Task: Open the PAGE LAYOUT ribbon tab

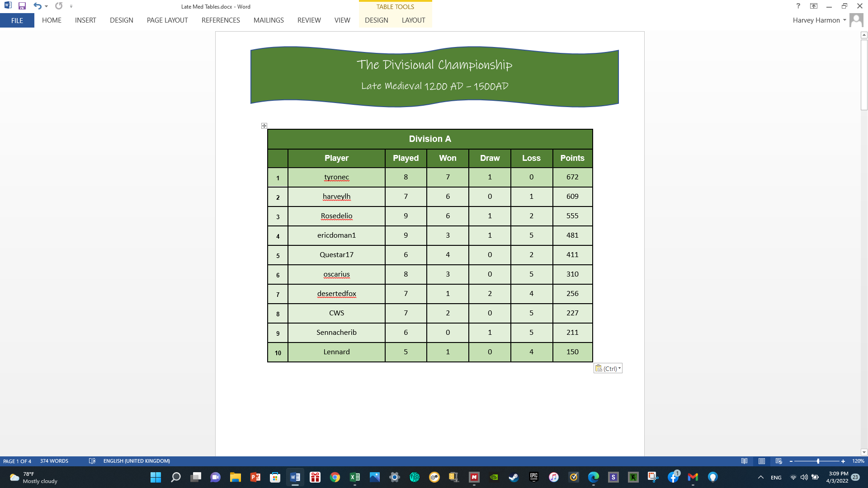Action: (167, 20)
